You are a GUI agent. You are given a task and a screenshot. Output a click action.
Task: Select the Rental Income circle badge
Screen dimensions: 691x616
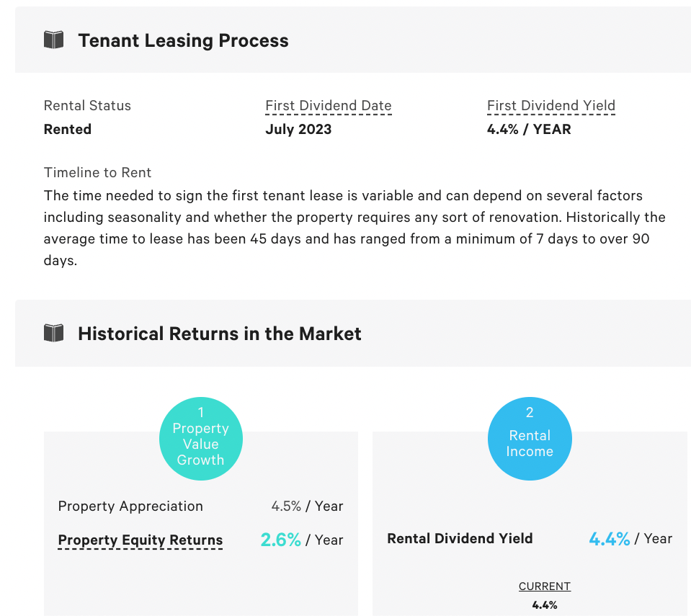530,439
